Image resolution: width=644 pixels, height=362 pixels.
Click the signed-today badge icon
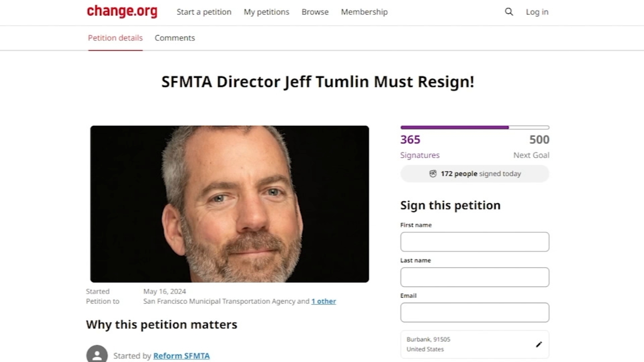point(433,174)
